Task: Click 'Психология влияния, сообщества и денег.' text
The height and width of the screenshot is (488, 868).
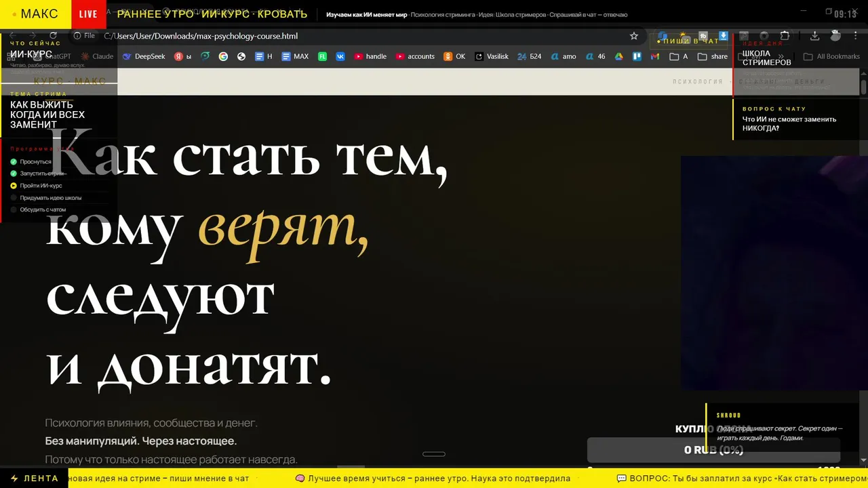Action: tap(151, 423)
